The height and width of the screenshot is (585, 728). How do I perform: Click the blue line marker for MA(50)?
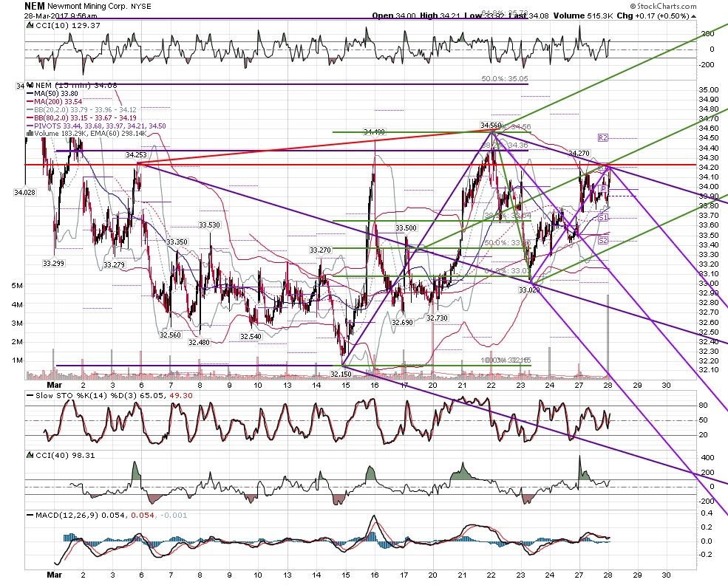point(31,94)
